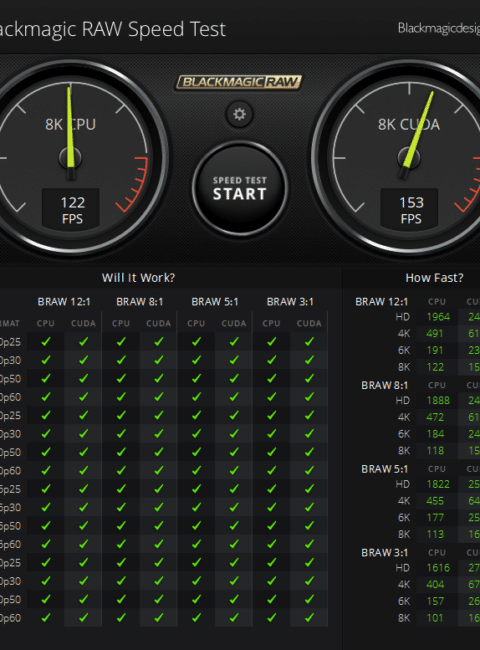The image size is (480, 650).
Task: Click the 8K CUDA gauge needle
Action: tap(417, 135)
